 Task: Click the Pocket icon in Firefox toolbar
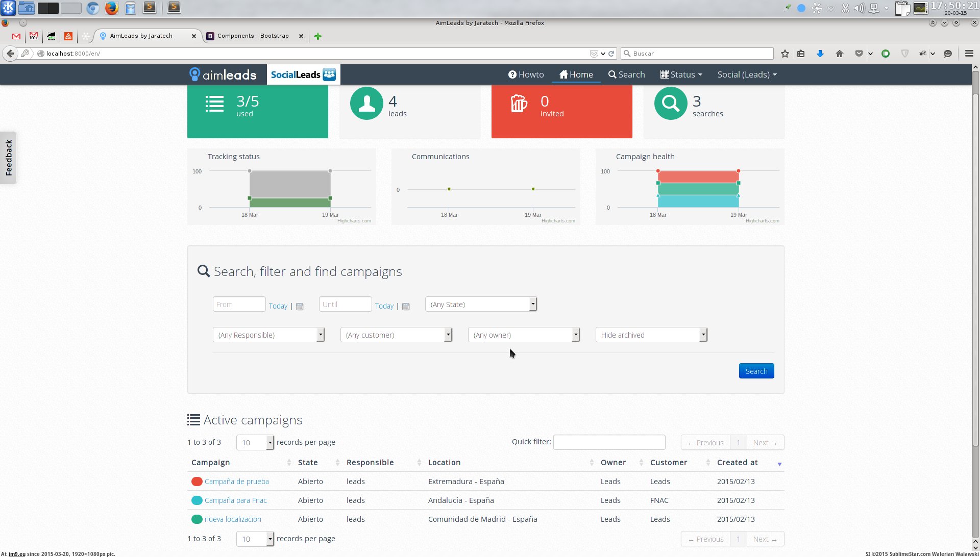pos(859,54)
